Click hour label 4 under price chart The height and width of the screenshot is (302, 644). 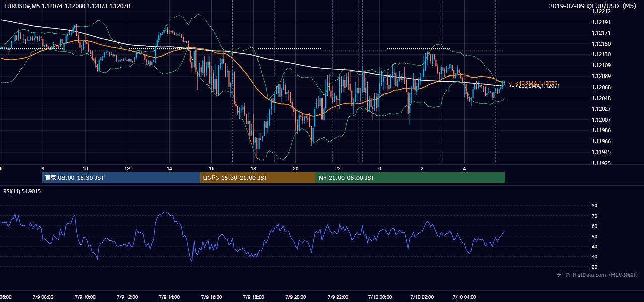point(464,168)
